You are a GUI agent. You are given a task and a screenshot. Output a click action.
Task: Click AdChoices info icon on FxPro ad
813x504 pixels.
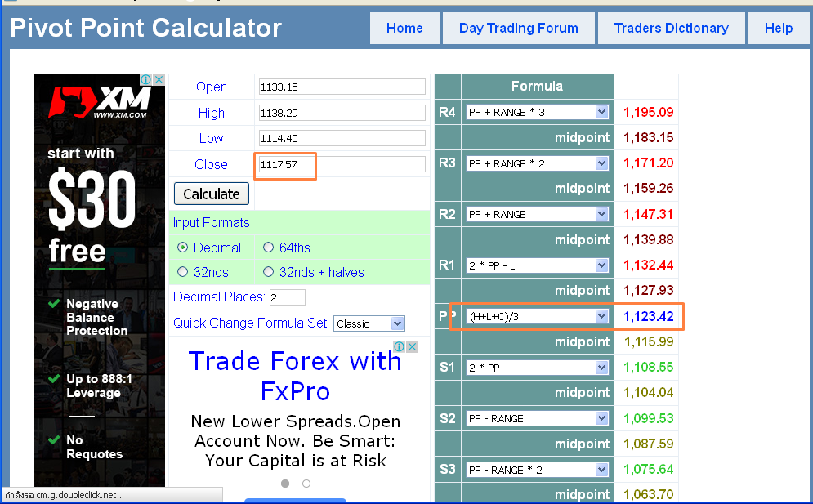click(400, 346)
